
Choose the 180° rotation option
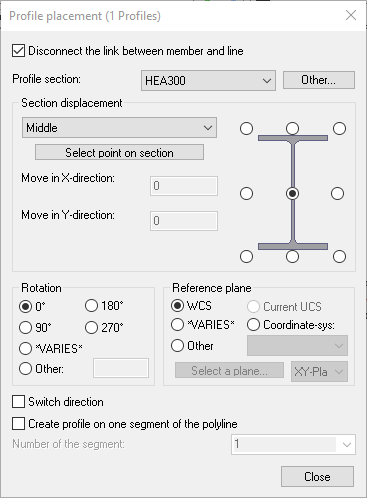(91, 306)
